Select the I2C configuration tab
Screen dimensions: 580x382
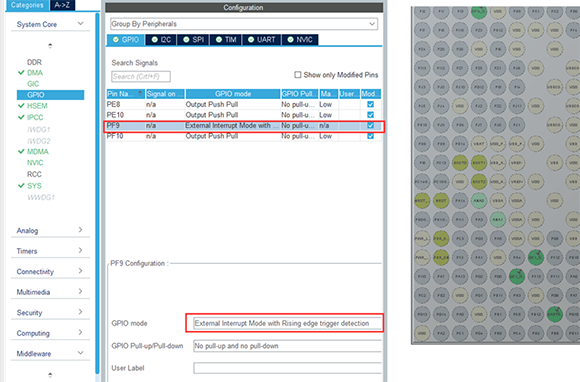coord(161,40)
